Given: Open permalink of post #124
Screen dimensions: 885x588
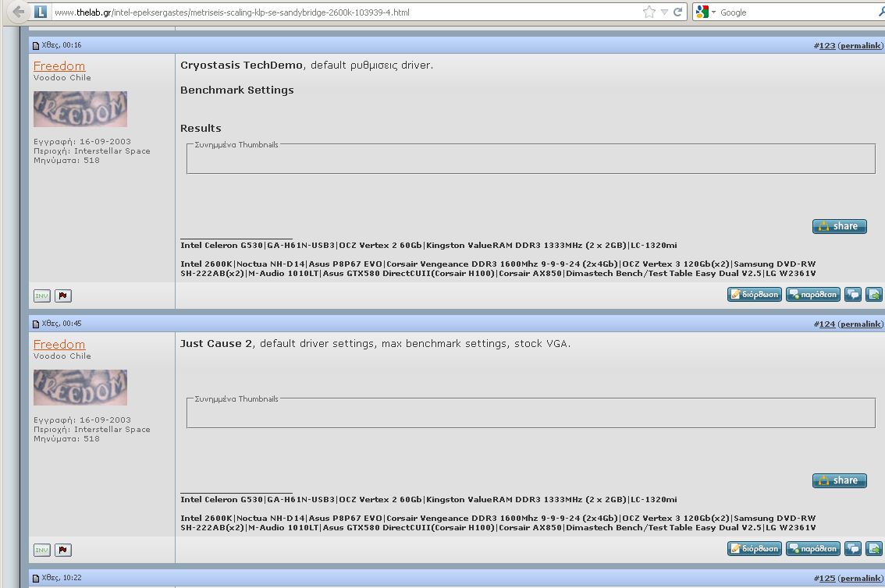Looking at the screenshot, I should point(860,324).
